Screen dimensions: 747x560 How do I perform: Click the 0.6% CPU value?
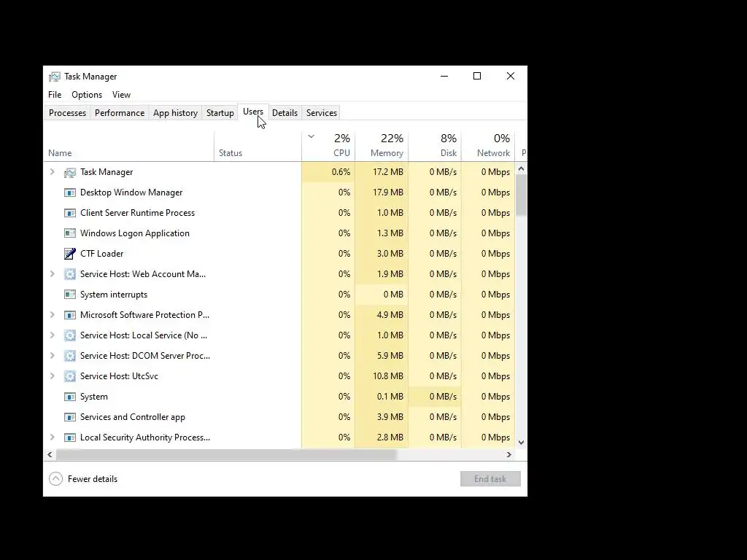click(341, 172)
